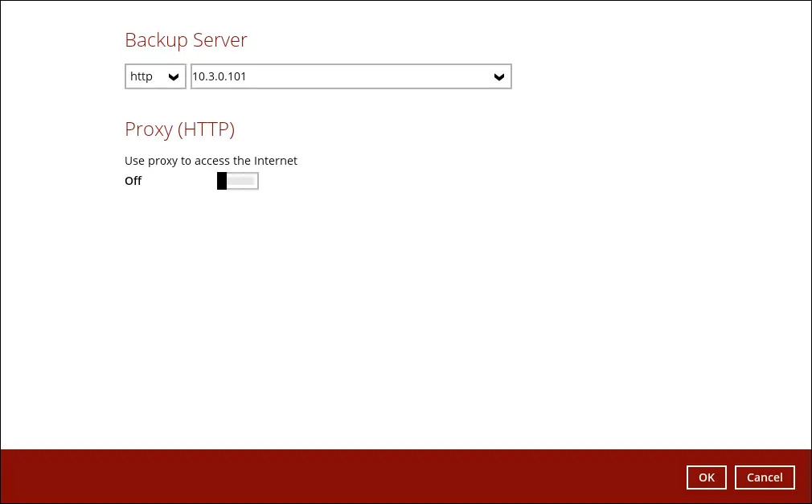Select the Backup Server heading

pos(186,40)
